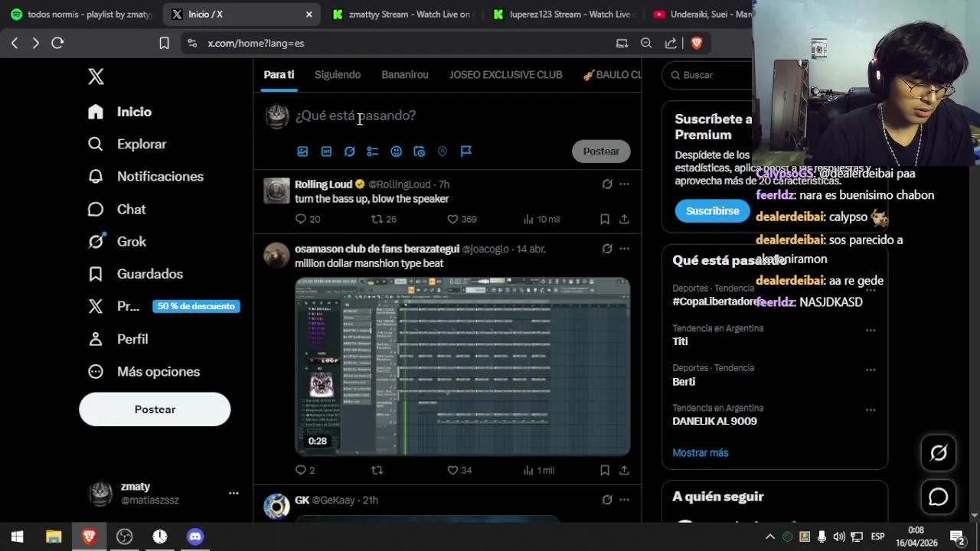The width and height of the screenshot is (980, 551).
Task: Open more options on GK post
Action: [624, 500]
